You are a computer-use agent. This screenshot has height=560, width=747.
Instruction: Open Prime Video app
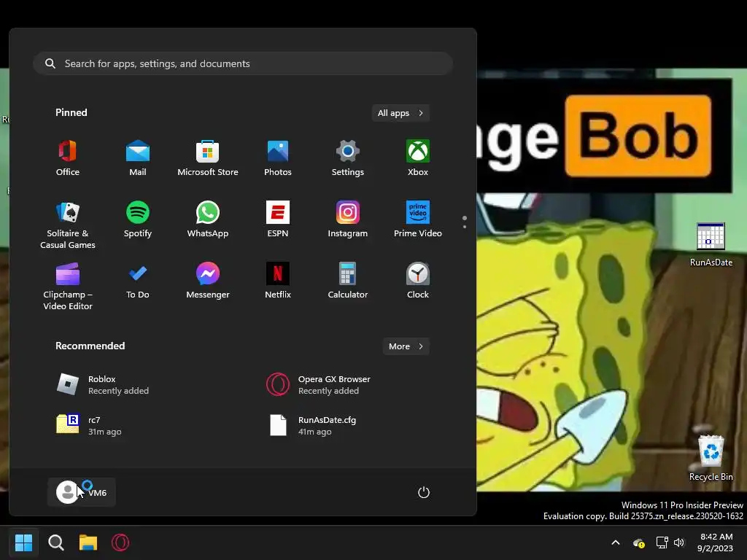(418, 219)
